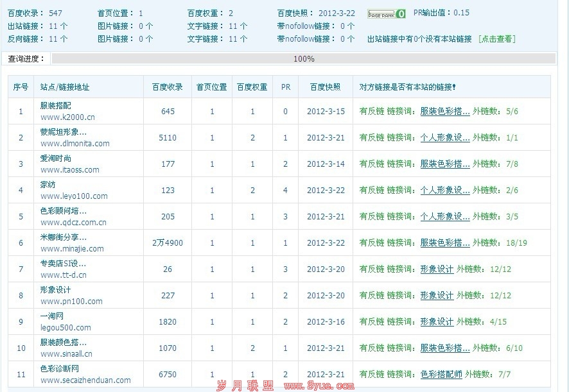
Task: Click anchor text 色彩搭配师 in secaizhenduan.com row
Action: point(441,374)
